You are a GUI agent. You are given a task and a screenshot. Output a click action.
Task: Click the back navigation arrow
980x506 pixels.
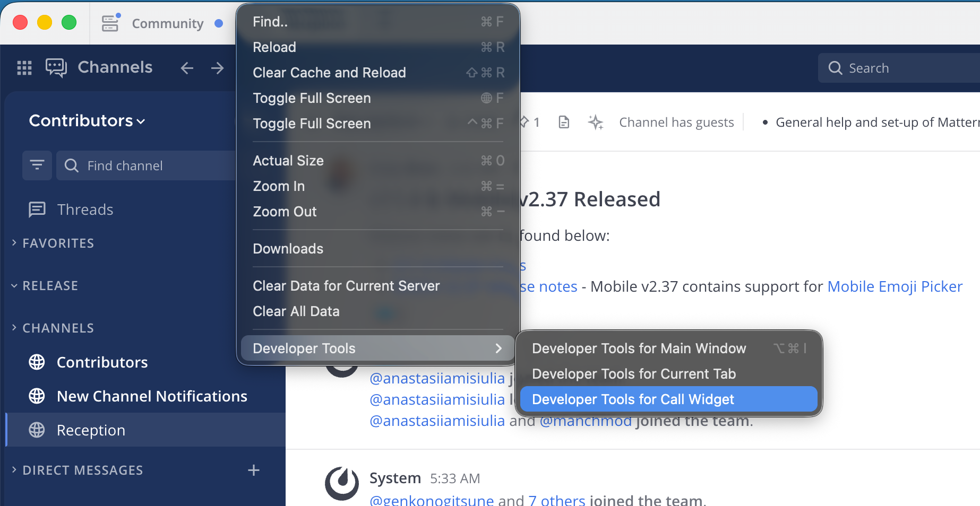coord(186,68)
